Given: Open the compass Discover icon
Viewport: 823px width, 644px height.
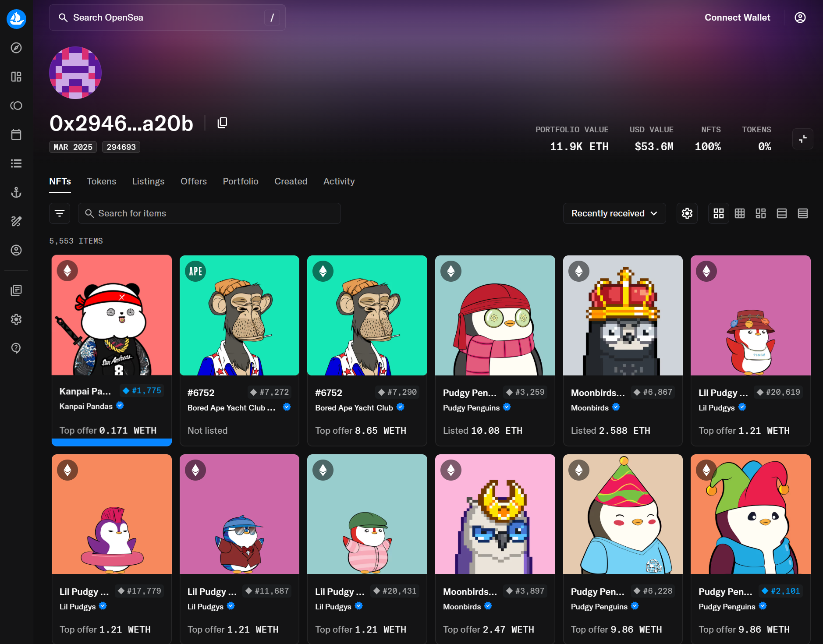Looking at the screenshot, I should coord(16,48).
